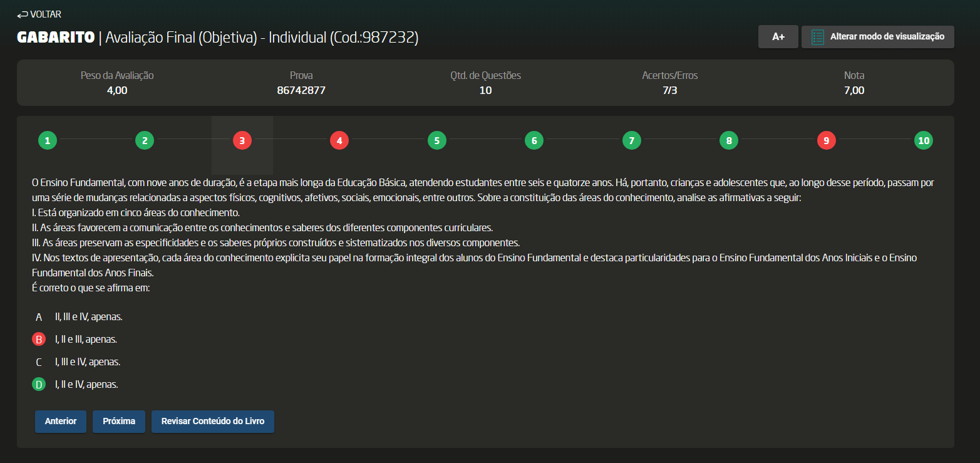This screenshot has width=980, height=463.
Task: Go to question 2 marker
Action: 145,141
